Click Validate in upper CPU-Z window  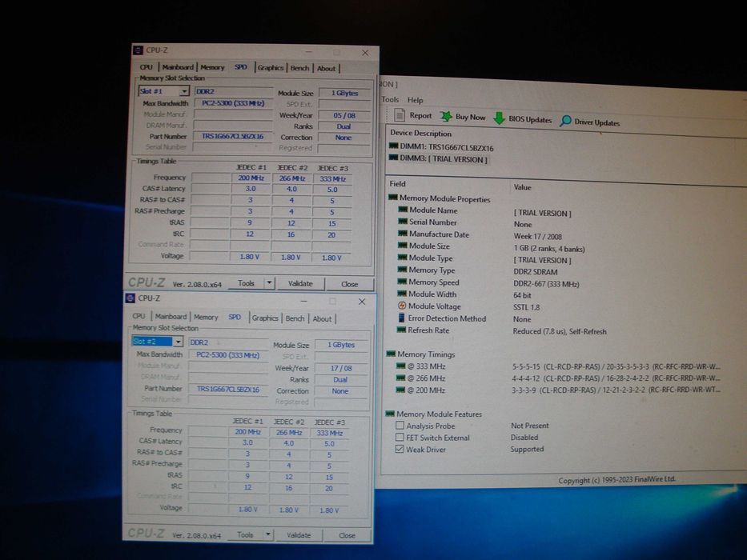[x=300, y=284]
